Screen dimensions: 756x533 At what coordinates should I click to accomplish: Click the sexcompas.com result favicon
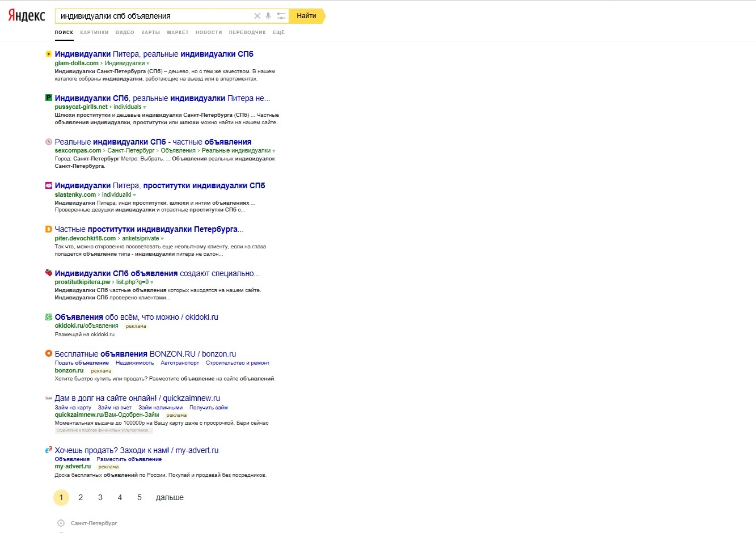49,142
